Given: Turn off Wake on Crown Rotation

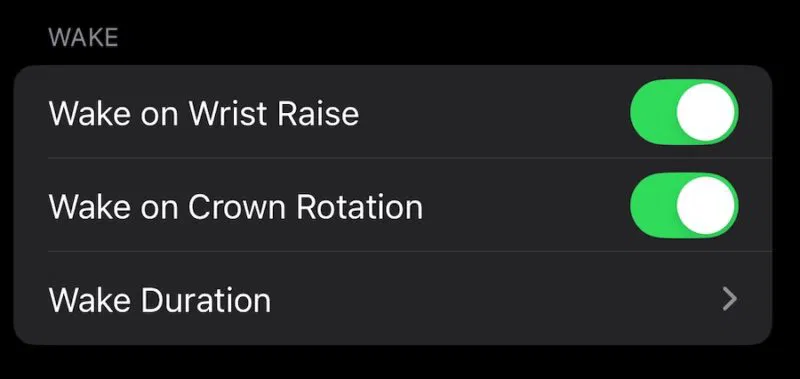Looking at the screenshot, I should pos(684,206).
